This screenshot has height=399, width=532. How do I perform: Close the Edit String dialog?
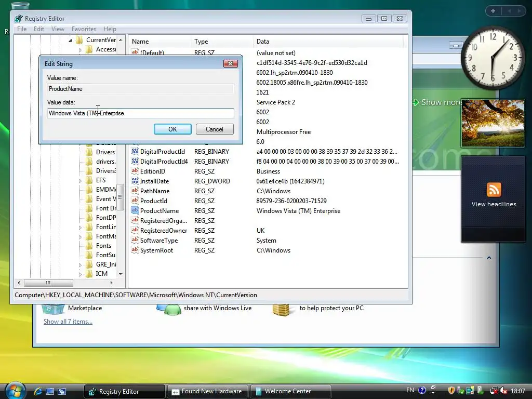click(230, 64)
